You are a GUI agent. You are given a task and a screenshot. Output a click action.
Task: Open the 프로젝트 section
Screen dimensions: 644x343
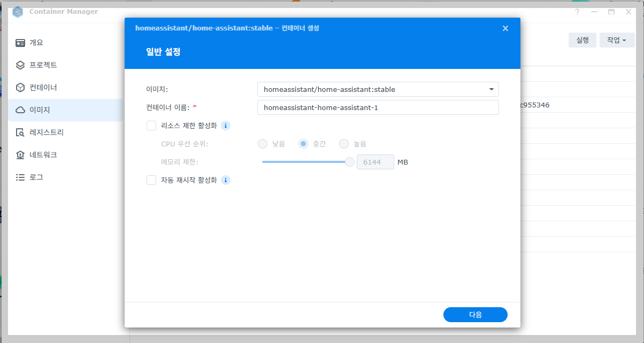click(x=65, y=65)
